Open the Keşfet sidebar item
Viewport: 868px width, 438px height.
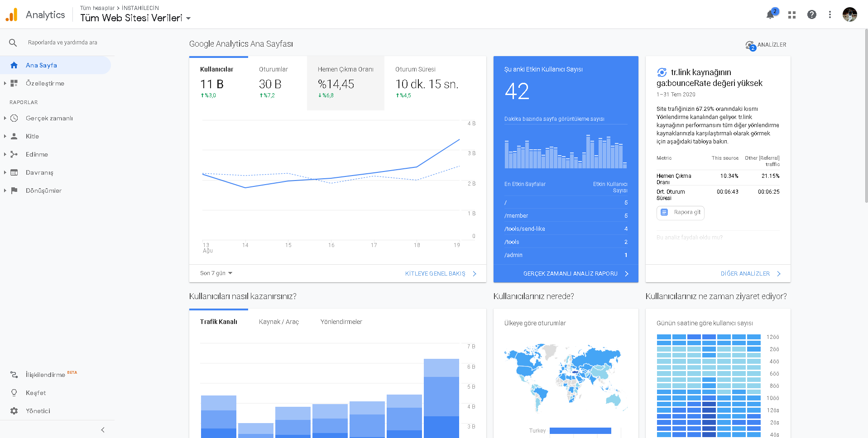tap(36, 393)
